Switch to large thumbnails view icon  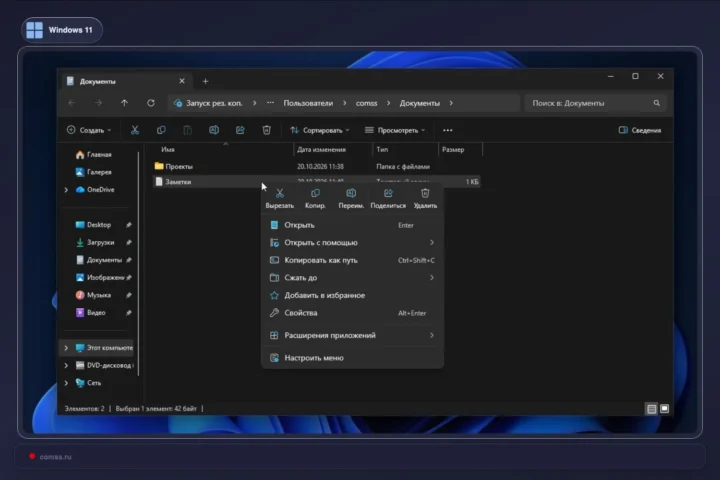tap(664, 408)
